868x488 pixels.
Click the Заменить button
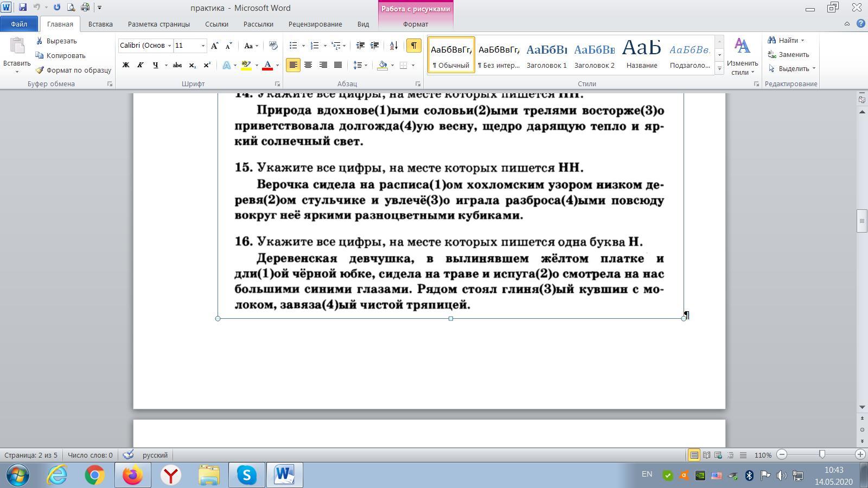point(788,54)
